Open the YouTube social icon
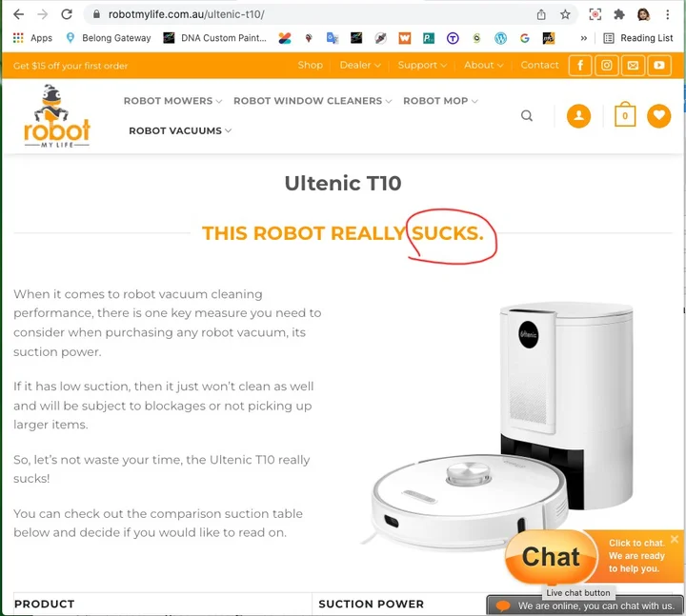The height and width of the screenshot is (616, 686). (x=659, y=66)
